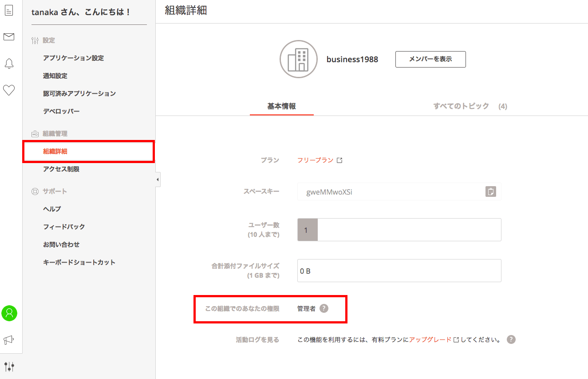Collapse the sidebar with arrow handle
Viewport: 588px width, 379px height.
(x=158, y=180)
